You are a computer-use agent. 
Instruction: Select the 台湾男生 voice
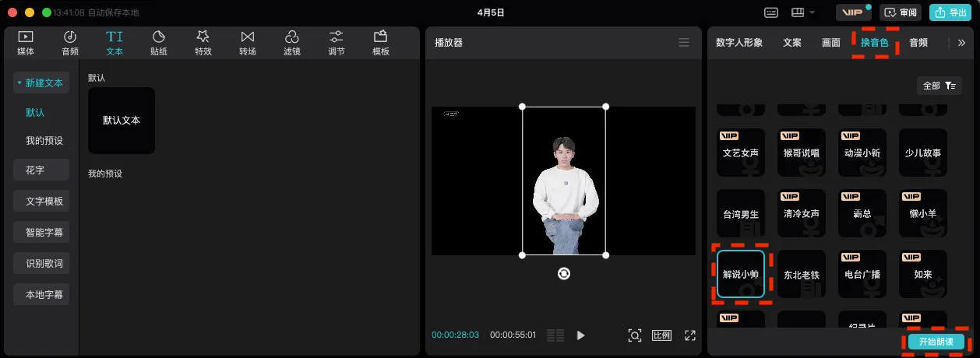[741, 213]
